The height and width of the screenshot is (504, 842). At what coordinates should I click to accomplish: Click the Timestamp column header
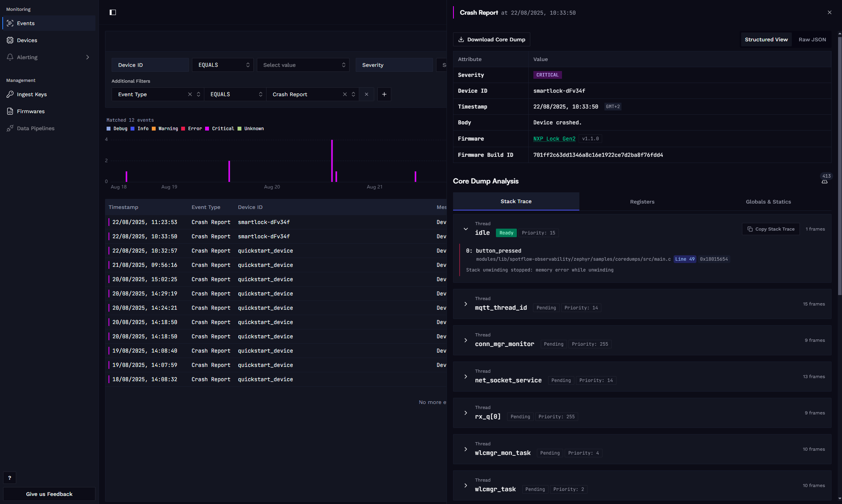click(x=123, y=207)
